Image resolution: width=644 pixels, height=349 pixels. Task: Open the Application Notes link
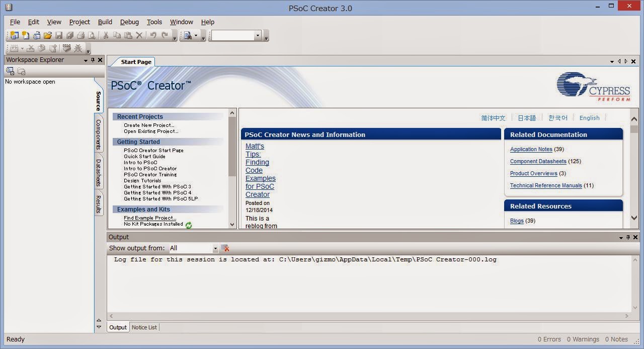pyautogui.click(x=531, y=150)
